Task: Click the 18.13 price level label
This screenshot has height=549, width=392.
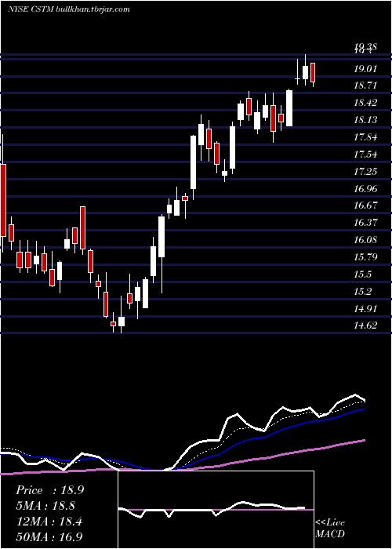Action: pyautogui.click(x=365, y=120)
